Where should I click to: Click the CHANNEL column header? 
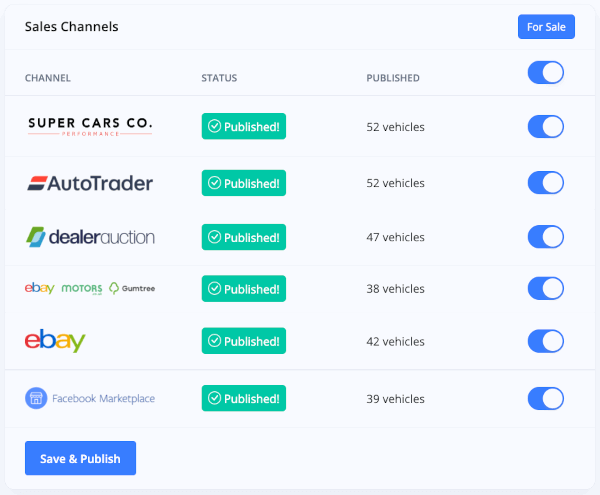click(48, 78)
